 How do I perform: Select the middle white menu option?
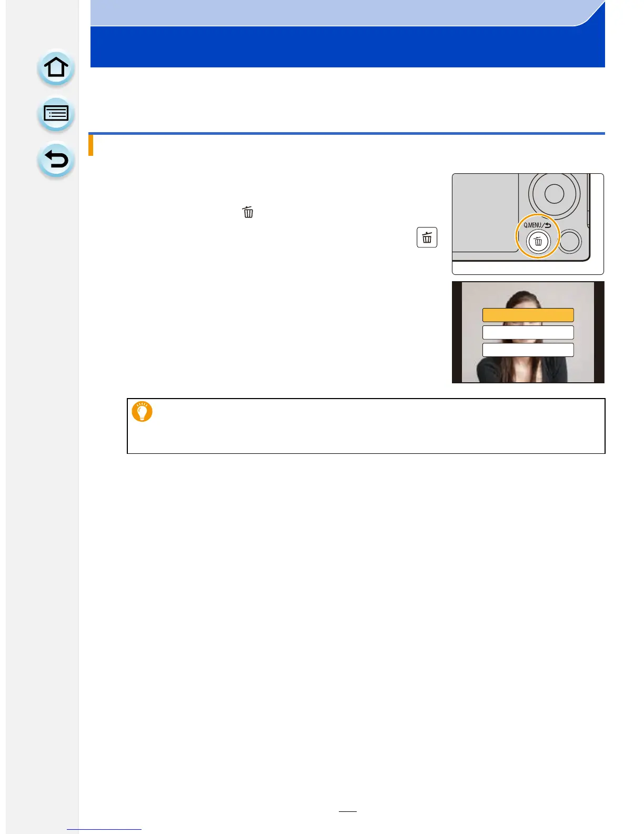(528, 332)
